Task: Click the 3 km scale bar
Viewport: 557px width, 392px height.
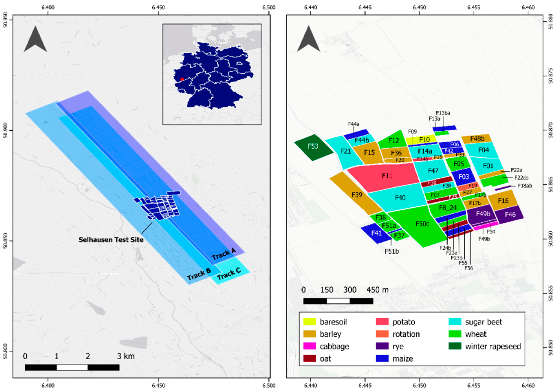Action: pos(72,367)
